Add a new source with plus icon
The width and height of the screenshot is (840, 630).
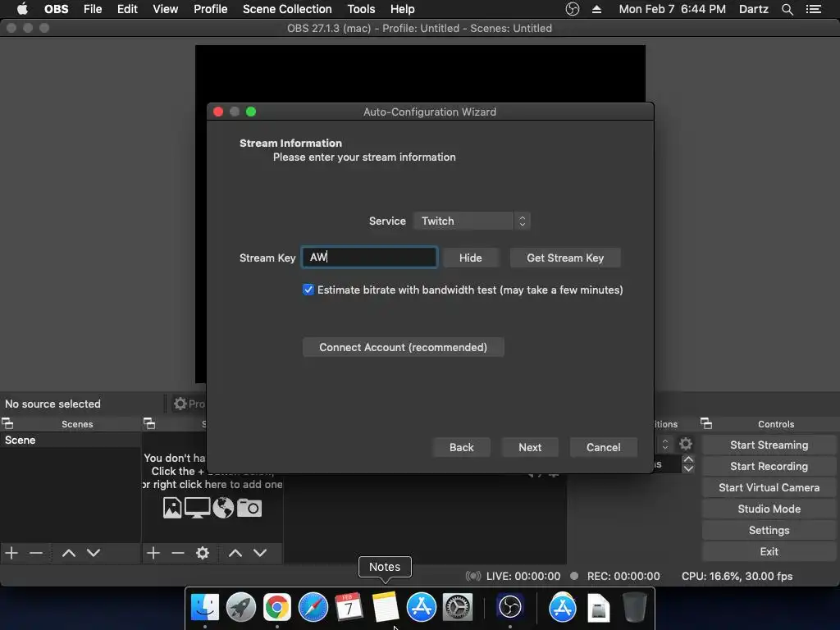[x=153, y=552]
